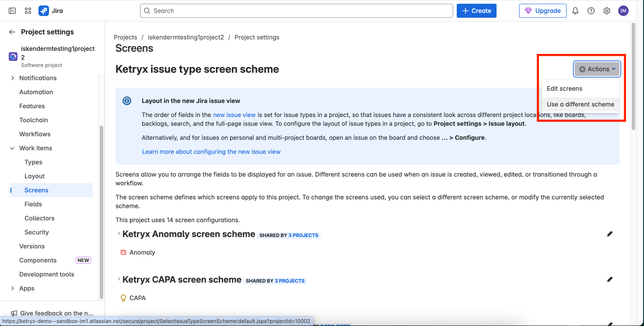
Task: Click the Anomaly issue type text
Action: click(142, 252)
